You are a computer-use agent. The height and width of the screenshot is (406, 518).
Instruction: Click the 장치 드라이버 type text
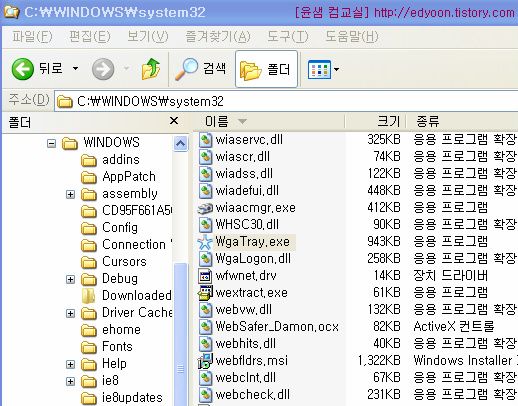click(x=450, y=275)
